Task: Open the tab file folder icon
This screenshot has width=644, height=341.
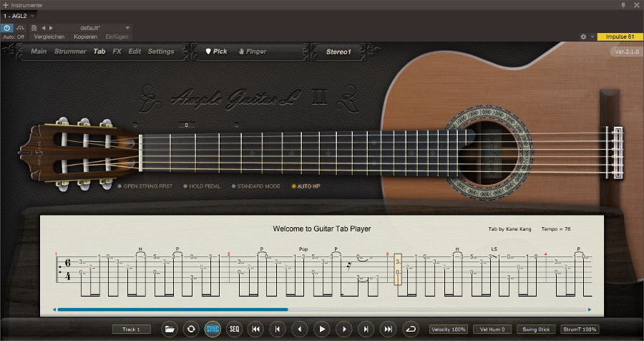Action: coord(169,329)
